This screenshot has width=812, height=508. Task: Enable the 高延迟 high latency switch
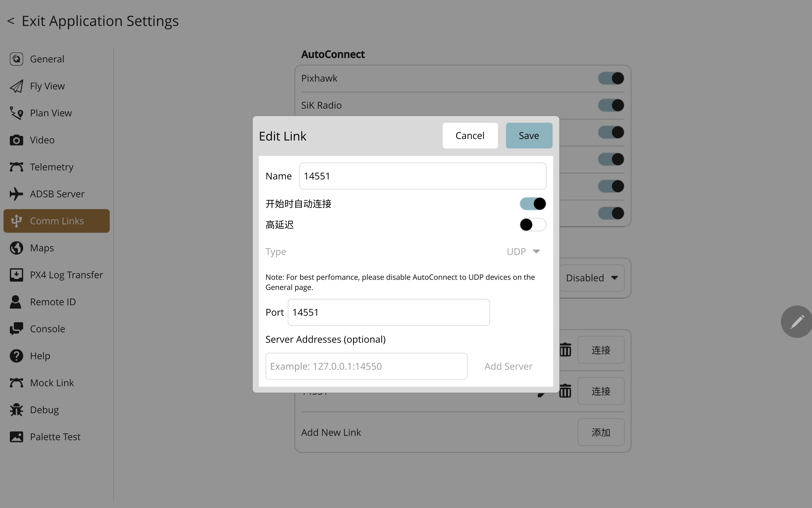[x=533, y=224]
